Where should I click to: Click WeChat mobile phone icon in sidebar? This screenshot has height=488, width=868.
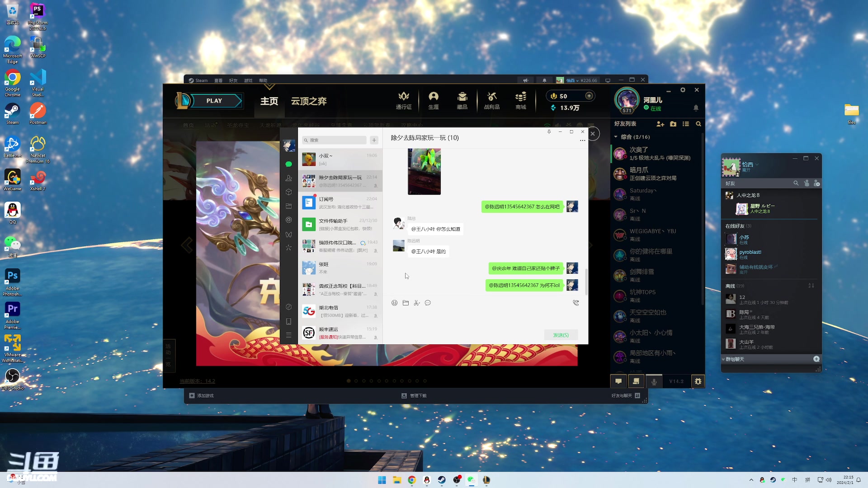point(288,321)
